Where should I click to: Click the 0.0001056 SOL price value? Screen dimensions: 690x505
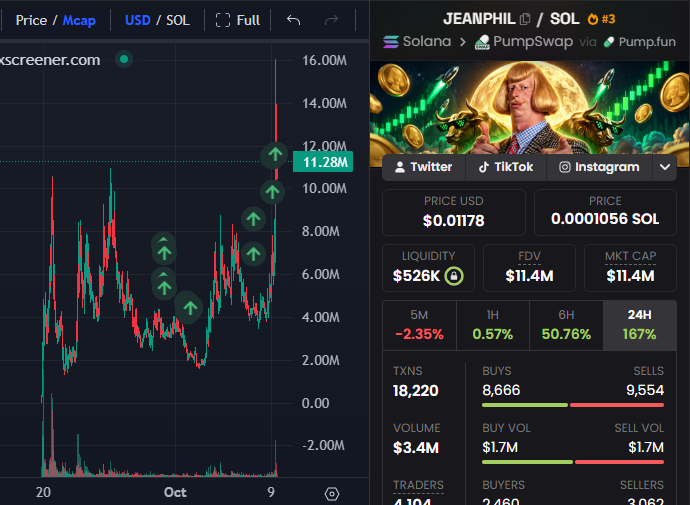coord(605,219)
